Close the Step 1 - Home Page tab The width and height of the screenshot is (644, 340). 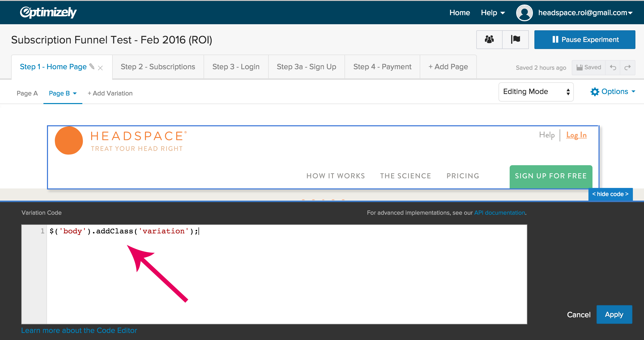pos(100,68)
